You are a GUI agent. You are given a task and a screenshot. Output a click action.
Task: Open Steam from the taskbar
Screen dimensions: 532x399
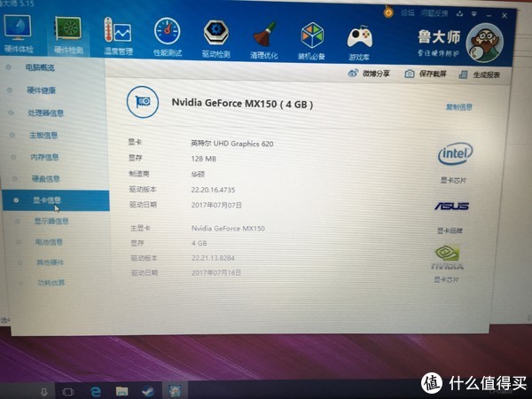click(x=148, y=391)
